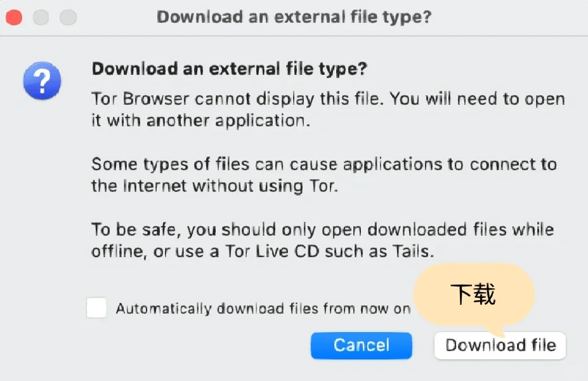
Task: Click the 'Tor Browser cannot display this file' sentence
Action: (237, 100)
